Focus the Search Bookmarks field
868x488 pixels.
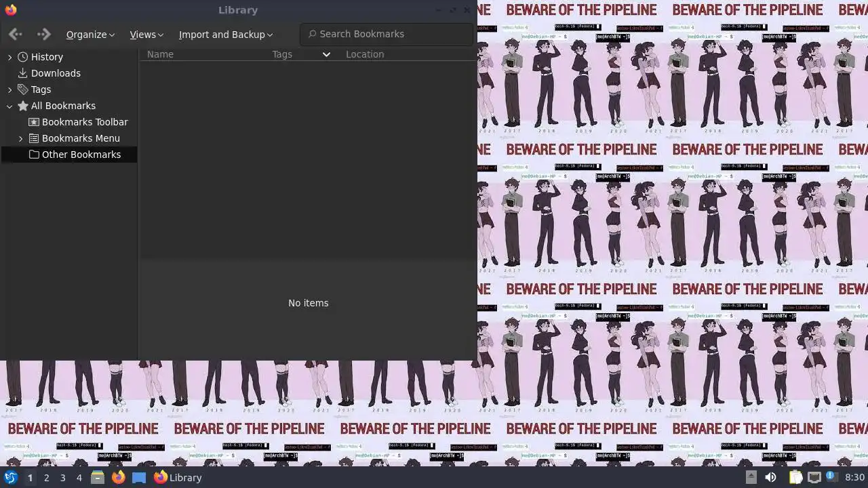(x=387, y=34)
